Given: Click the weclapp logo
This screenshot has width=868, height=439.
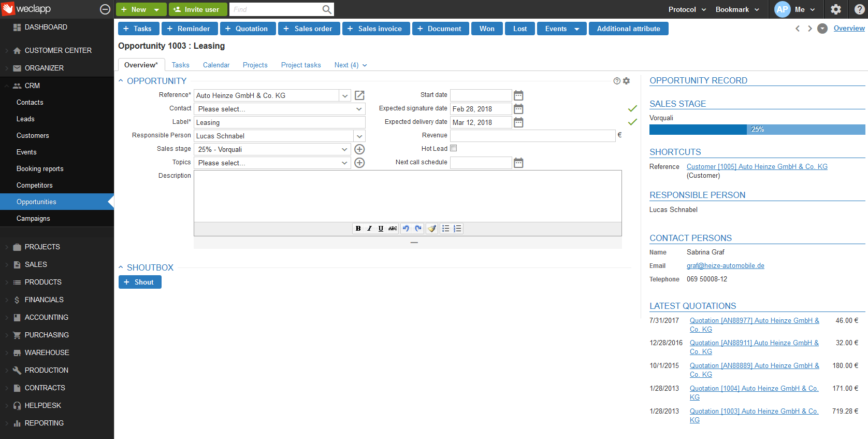Looking at the screenshot, I should pyautogui.click(x=27, y=9).
